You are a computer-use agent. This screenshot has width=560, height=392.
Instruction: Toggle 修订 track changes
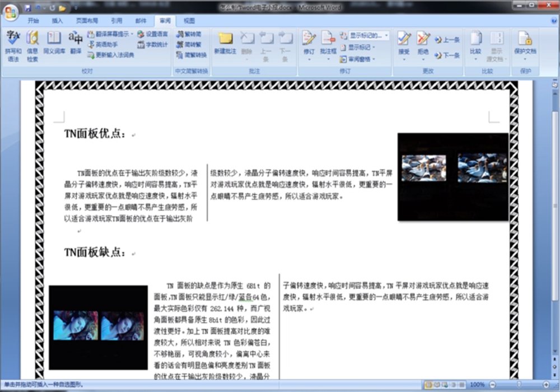(310, 45)
